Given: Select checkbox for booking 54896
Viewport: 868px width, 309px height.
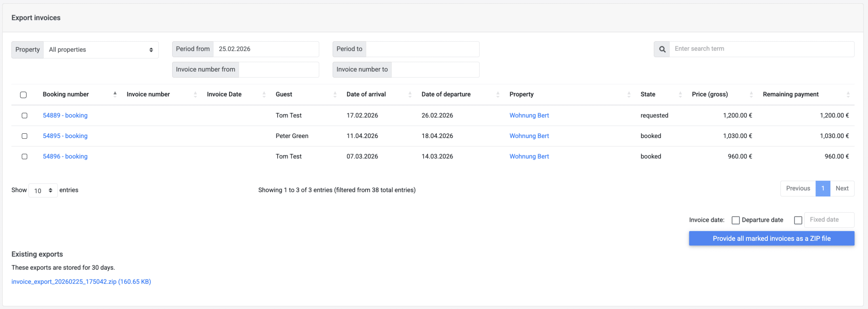Looking at the screenshot, I should [x=24, y=156].
